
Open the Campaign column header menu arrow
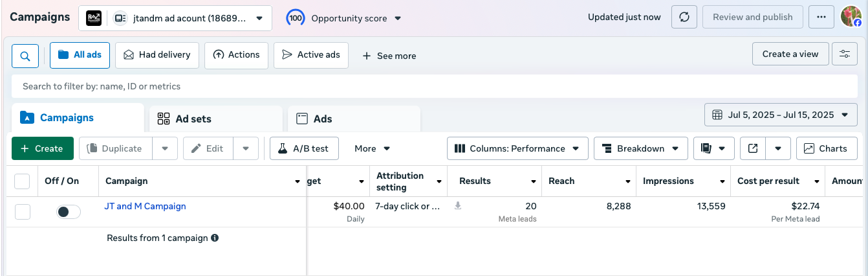pos(298,181)
